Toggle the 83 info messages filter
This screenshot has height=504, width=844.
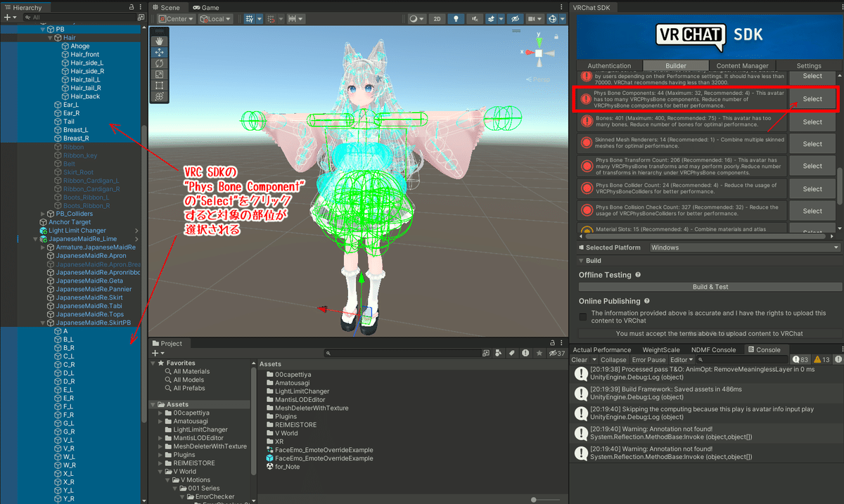[801, 360]
